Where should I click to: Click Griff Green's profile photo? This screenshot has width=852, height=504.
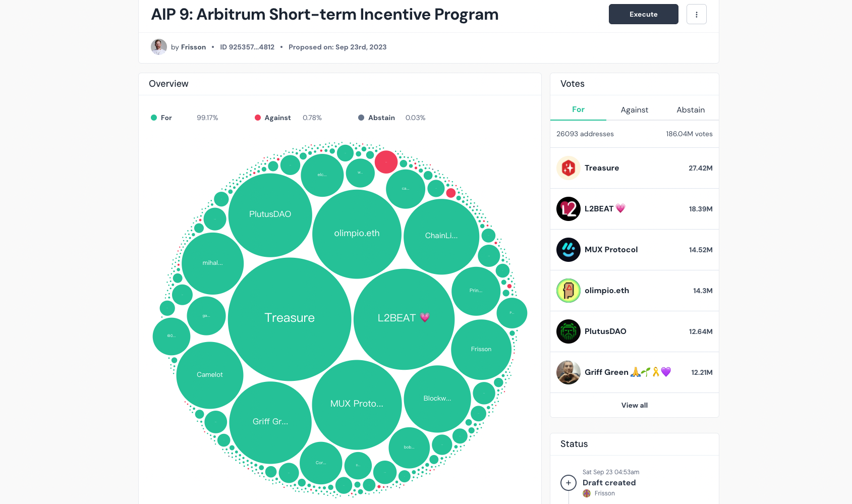point(569,372)
